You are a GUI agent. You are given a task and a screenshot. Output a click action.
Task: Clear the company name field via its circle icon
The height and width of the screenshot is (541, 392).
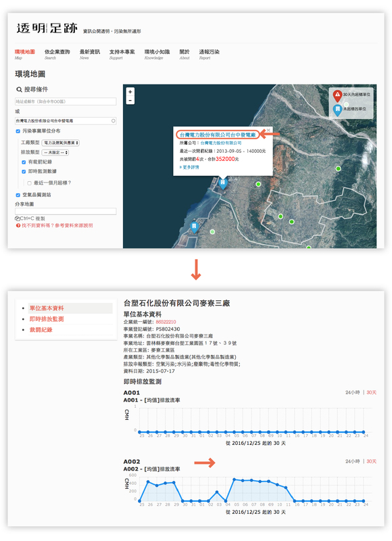point(113,121)
